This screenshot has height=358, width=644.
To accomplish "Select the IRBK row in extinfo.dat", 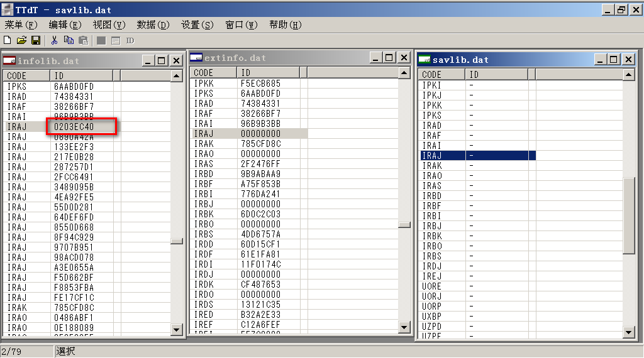I will tap(203, 214).
